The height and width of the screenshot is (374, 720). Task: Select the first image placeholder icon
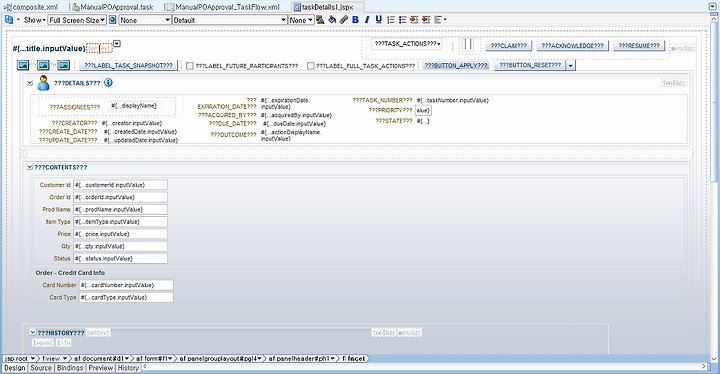23,65
